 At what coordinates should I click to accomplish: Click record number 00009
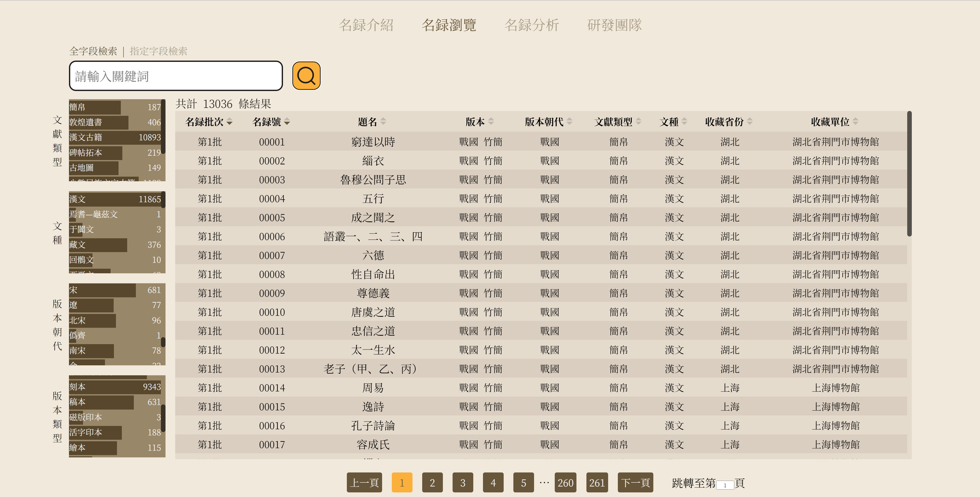tap(272, 293)
